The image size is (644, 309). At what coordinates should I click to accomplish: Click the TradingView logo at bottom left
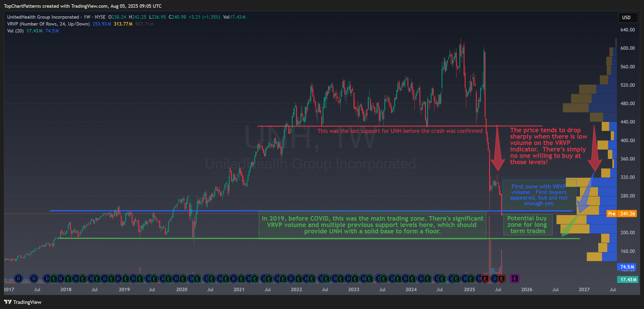pyautogui.click(x=23, y=302)
